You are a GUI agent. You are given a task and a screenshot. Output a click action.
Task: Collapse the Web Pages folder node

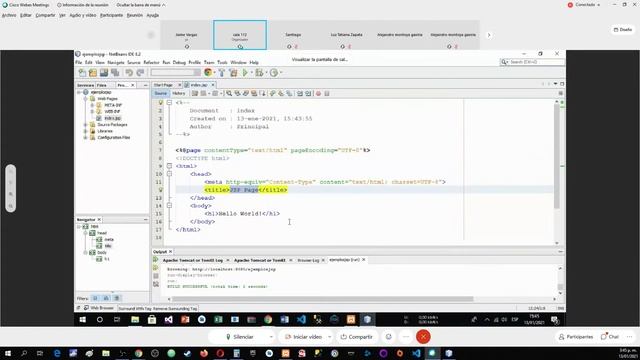tap(86, 99)
